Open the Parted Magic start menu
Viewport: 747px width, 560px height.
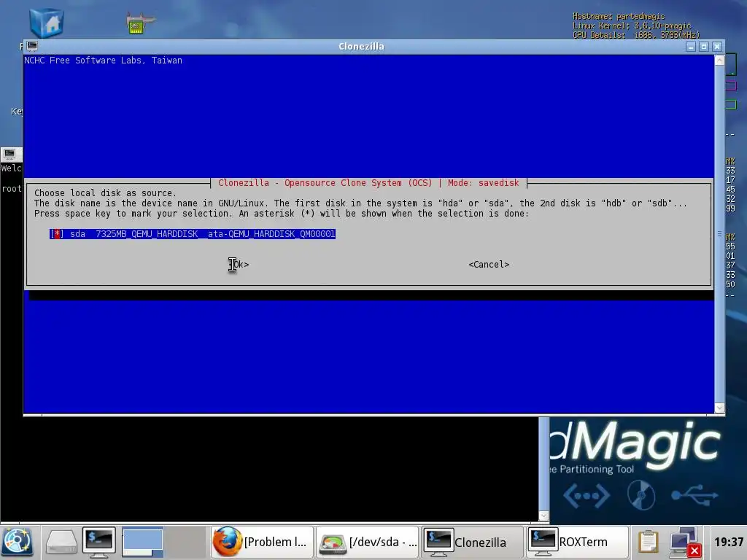click(x=18, y=542)
